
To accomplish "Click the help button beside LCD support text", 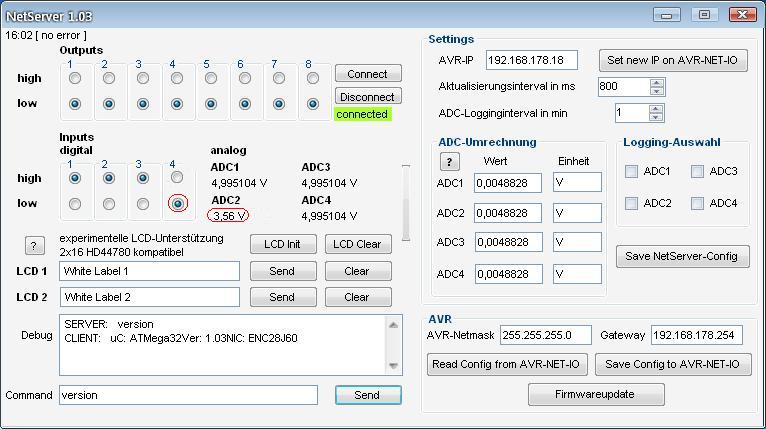I will [x=34, y=246].
